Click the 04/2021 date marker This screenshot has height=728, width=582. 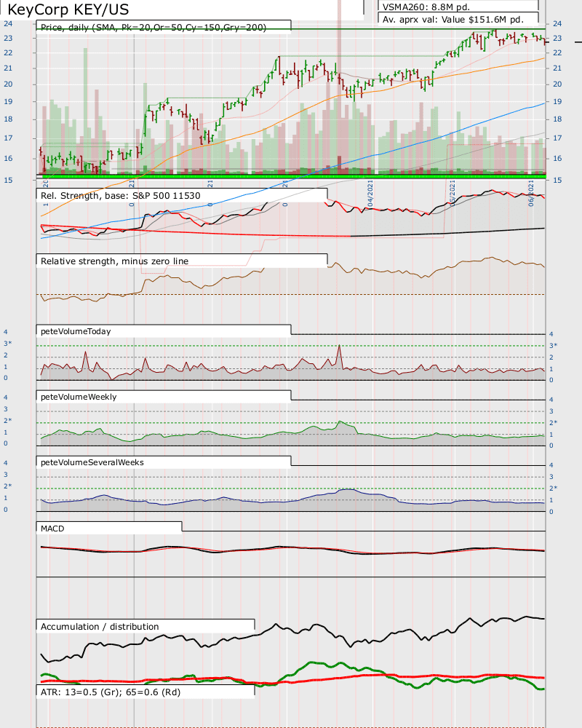370,194
